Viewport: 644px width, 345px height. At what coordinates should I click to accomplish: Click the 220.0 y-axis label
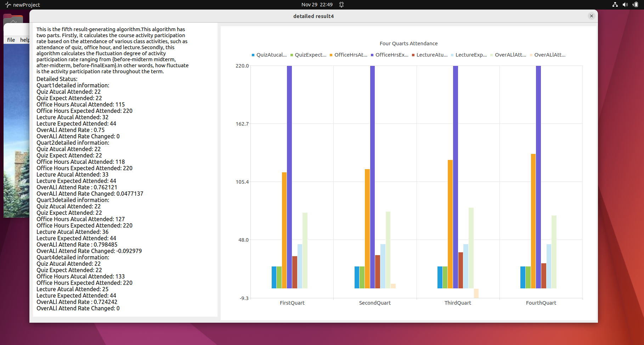[242, 66]
